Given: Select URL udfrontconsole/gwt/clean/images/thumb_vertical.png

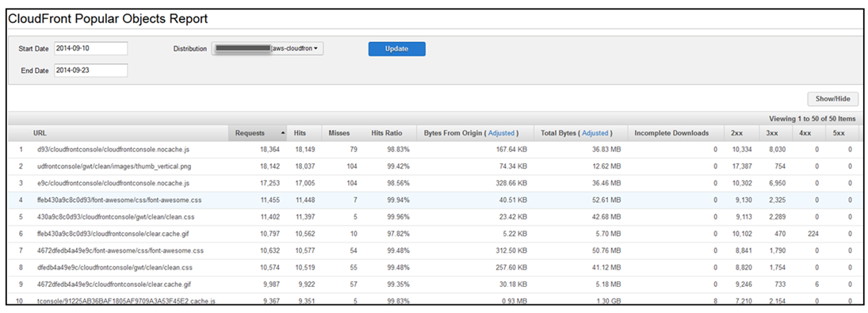Looking at the screenshot, I should coord(115,166).
